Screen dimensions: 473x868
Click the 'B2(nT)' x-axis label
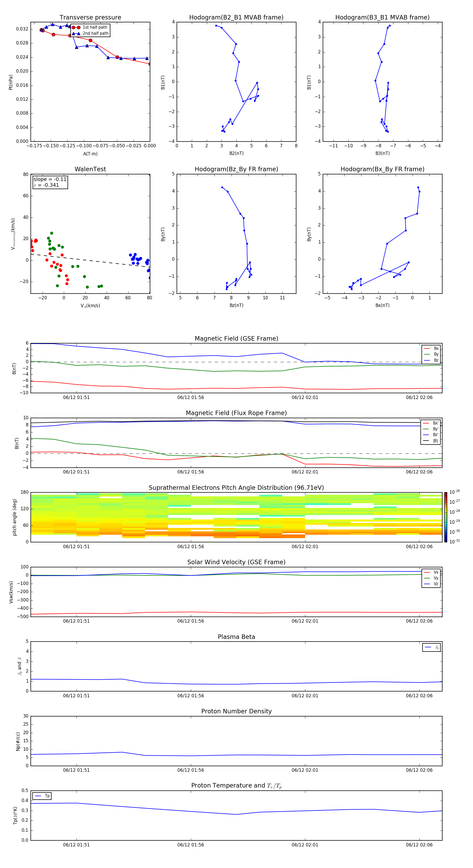click(x=236, y=153)
